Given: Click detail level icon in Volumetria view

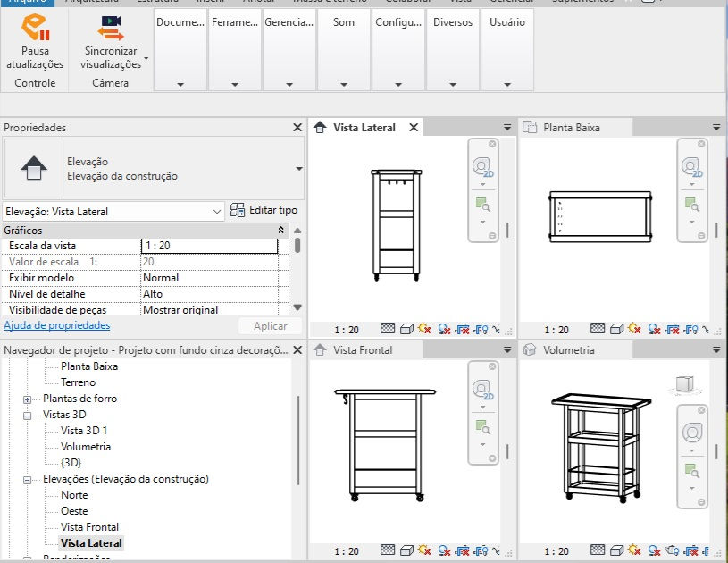Looking at the screenshot, I should pos(598,550).
